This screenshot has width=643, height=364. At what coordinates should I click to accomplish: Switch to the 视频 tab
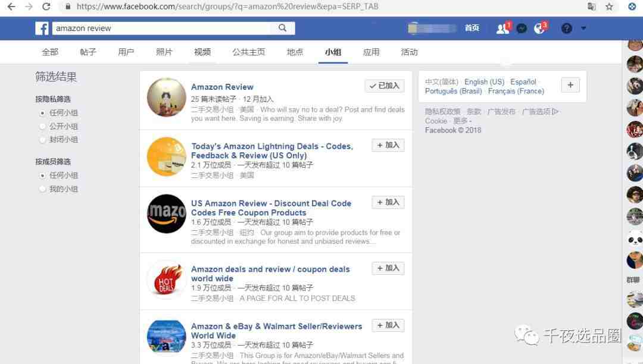202,52
